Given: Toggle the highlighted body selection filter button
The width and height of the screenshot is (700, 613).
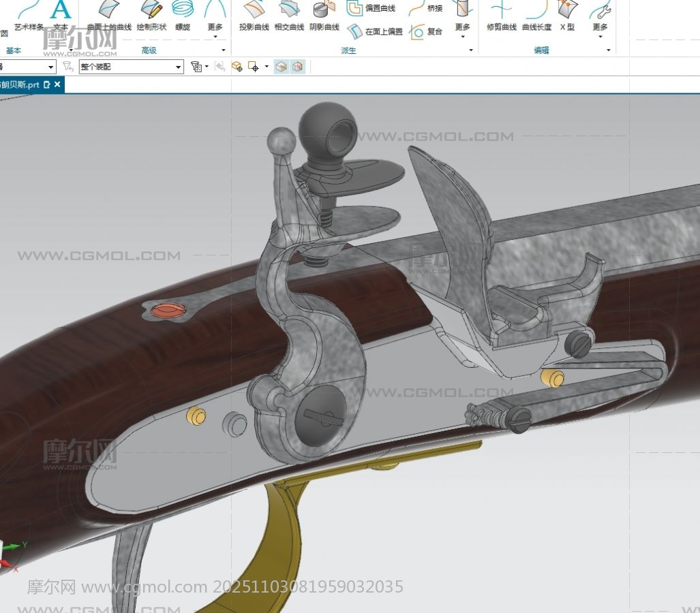Looking at the screenshot, I should (298, 67).
